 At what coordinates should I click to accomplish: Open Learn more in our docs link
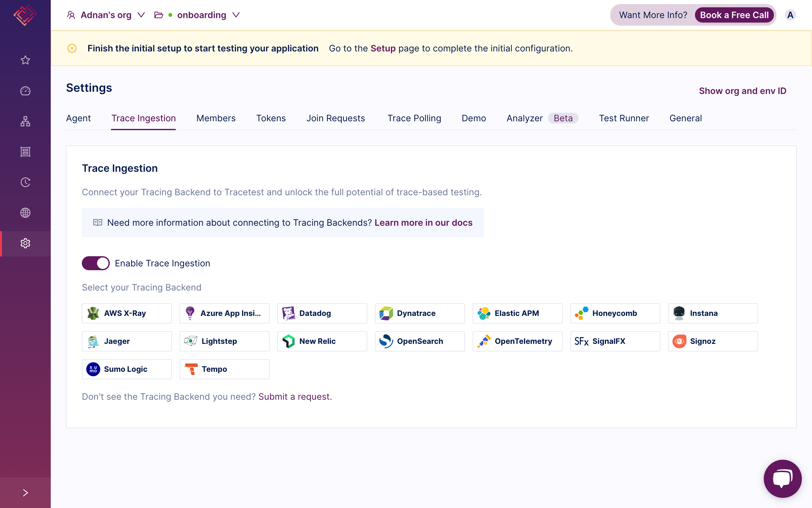(423, 223)
